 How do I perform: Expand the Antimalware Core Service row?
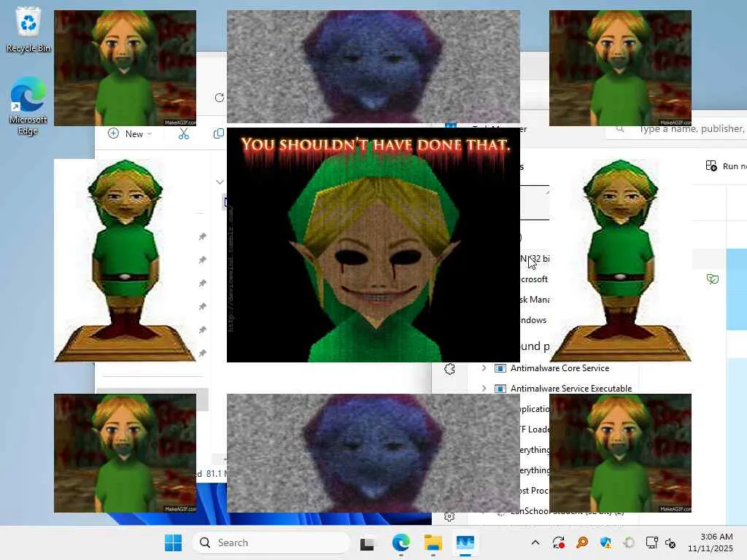(484, 367)
